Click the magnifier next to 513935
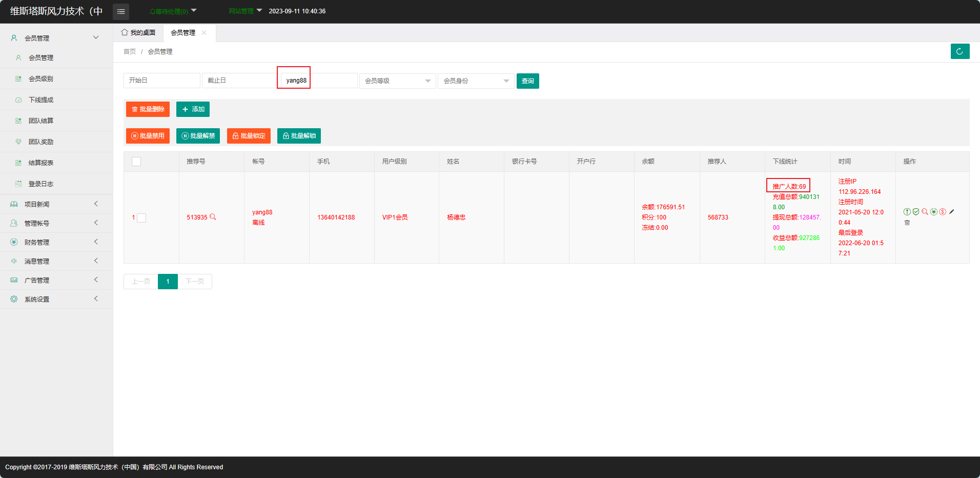This screenshot has height=478, width=980. [x=213, y=217]
